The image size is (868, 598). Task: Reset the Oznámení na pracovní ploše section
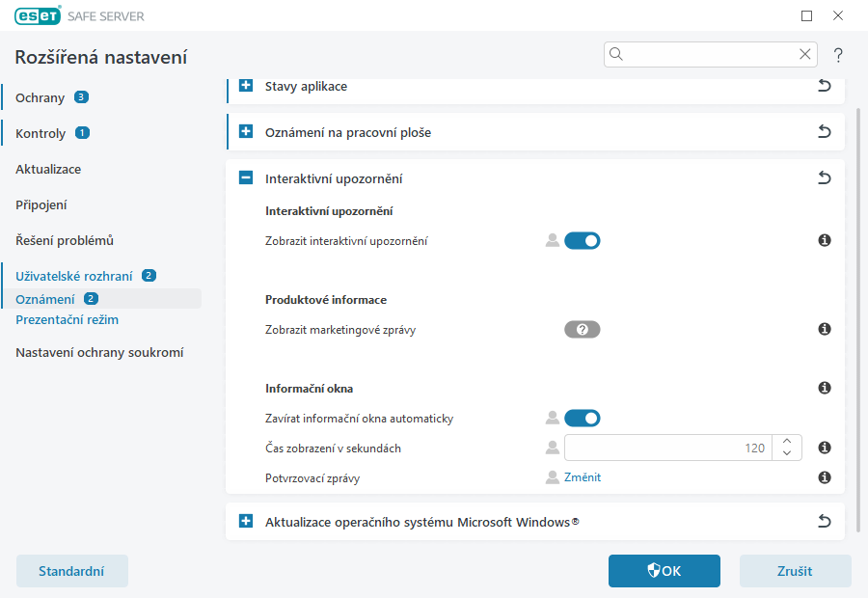(x=825, y=132)
